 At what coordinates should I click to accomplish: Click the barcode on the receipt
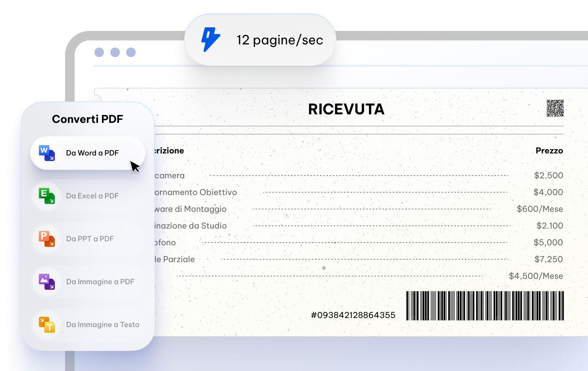click(x=485, y=306)
